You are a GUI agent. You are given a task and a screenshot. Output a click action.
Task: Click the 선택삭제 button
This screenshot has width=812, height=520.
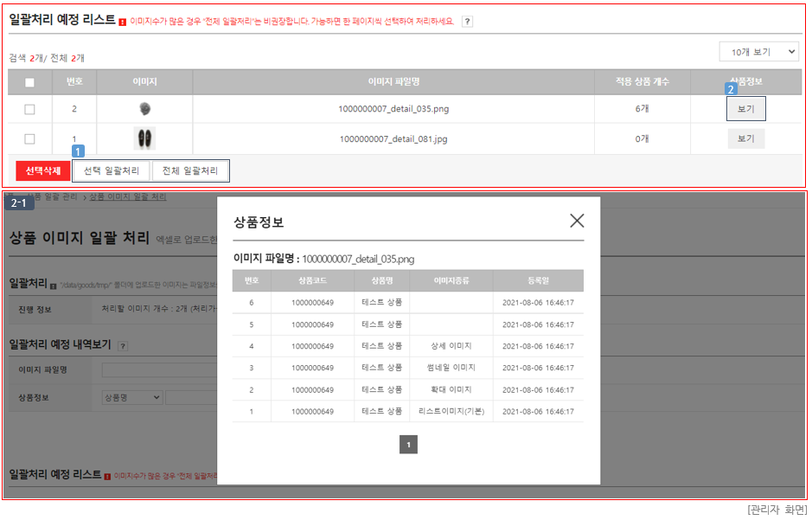43,171
